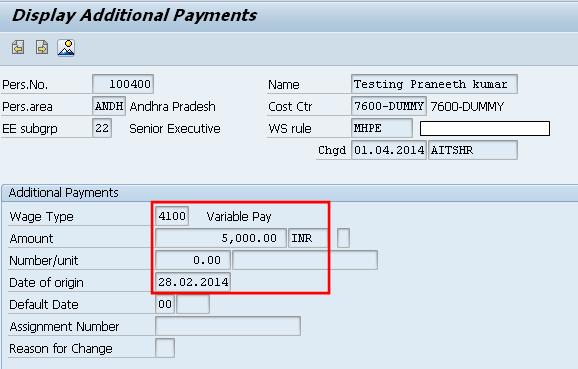Select the Reason for Change field
578x369 pixels.
165,348
